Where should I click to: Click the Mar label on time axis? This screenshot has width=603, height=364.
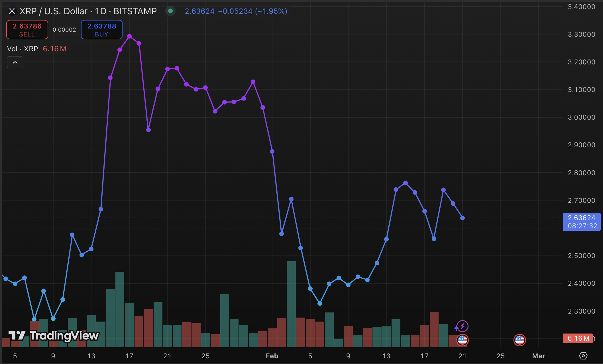coord(538,356)
